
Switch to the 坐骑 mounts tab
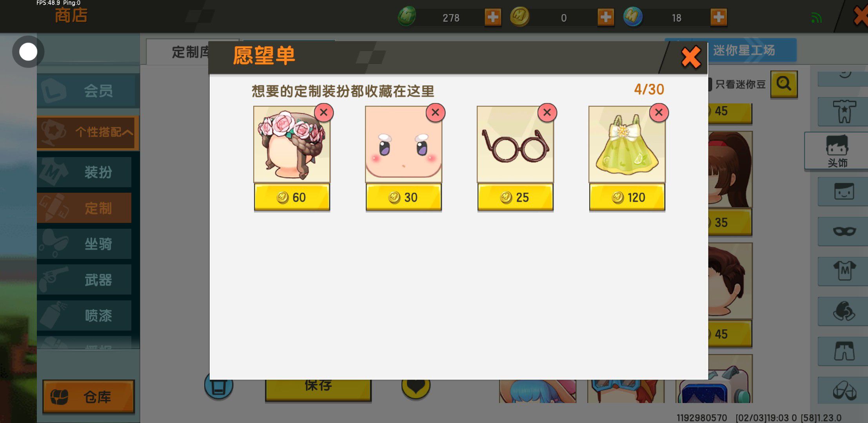84,244
